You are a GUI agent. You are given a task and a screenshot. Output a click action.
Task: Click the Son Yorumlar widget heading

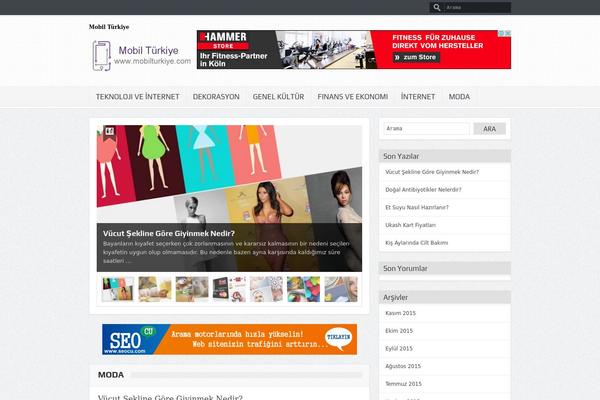point(405,268)
